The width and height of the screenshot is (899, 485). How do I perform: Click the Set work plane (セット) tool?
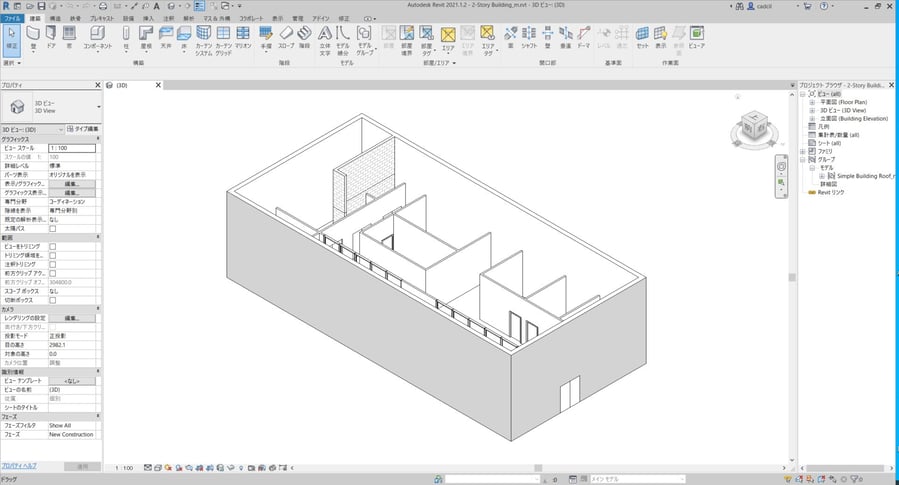click(x=642, y=38)
